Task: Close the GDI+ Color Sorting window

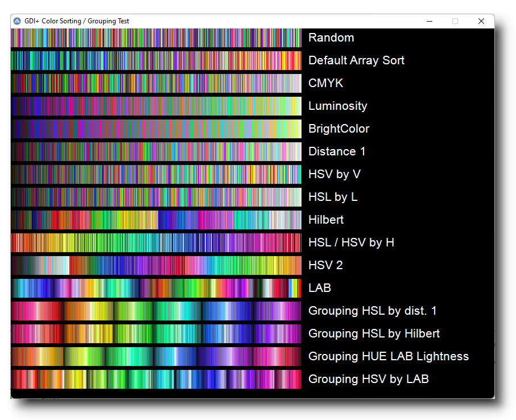Action: [481, 21]
